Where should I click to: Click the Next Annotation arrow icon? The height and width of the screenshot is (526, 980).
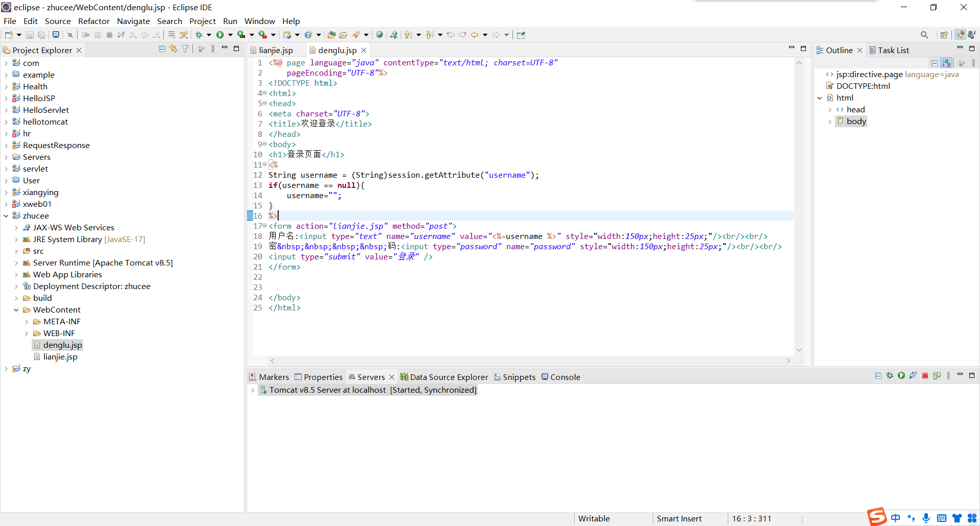coord(408,35)
